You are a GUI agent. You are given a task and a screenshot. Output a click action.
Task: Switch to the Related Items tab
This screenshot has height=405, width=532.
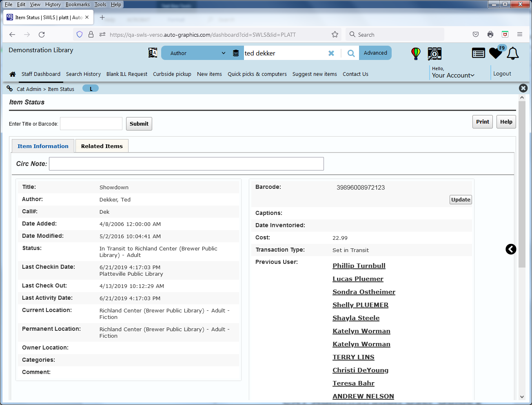pyautogui.click(x=102, y=146)
